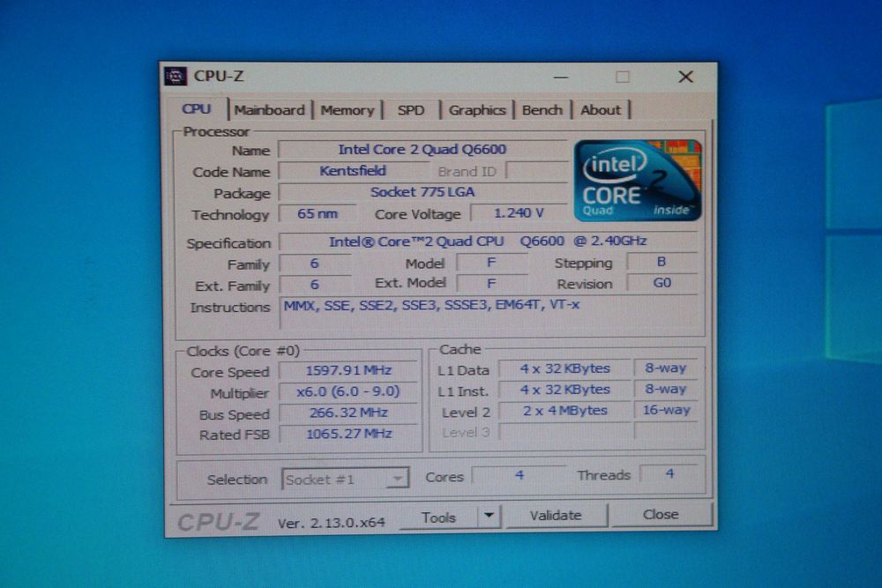Click the Level 2 16-way associativity value
This screenshot has height=588, width=882.
tap(666, 410)
